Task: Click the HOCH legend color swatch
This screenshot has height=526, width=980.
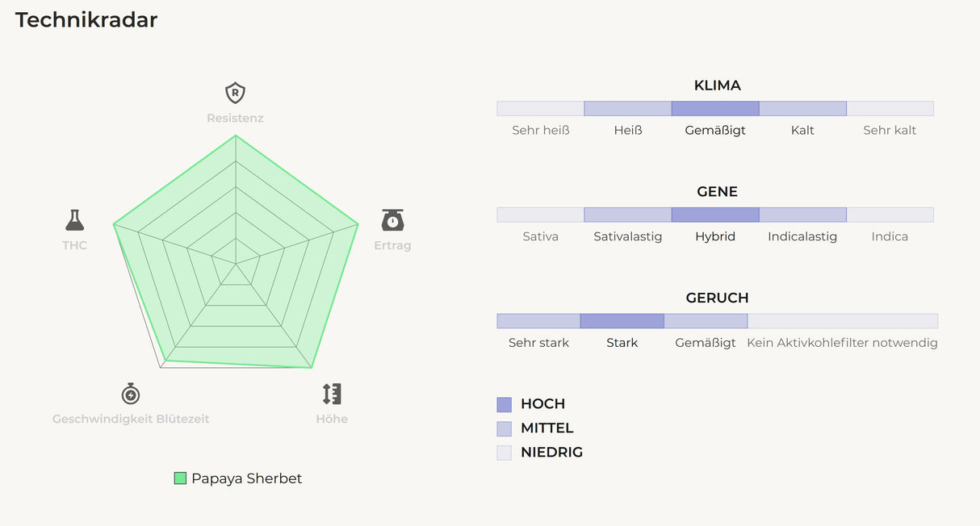Action: (x=505, y=404)
